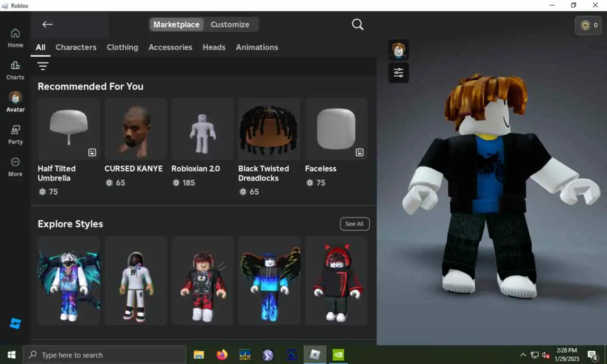The image size is (607, 364).
Task: Click bundle badge on Faceless item
Action: point(359,152)
